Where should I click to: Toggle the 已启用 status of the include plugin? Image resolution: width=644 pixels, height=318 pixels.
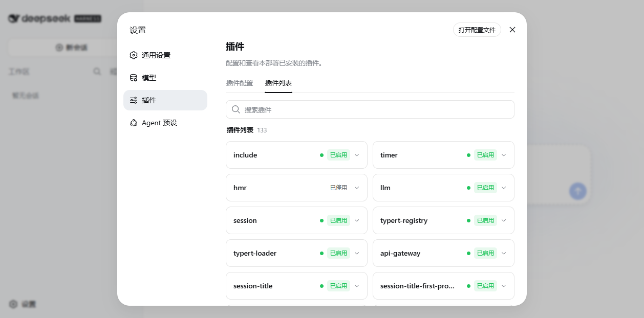[x=338, y=155]
